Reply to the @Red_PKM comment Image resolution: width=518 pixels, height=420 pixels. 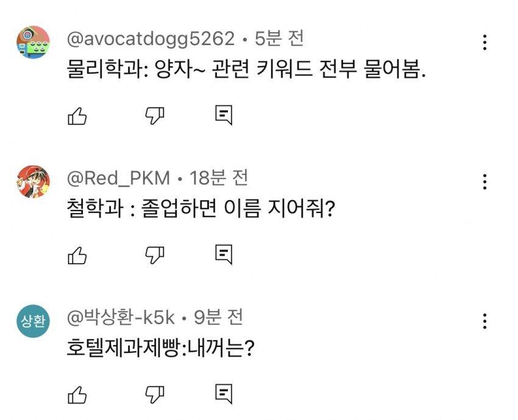(224, 254)
